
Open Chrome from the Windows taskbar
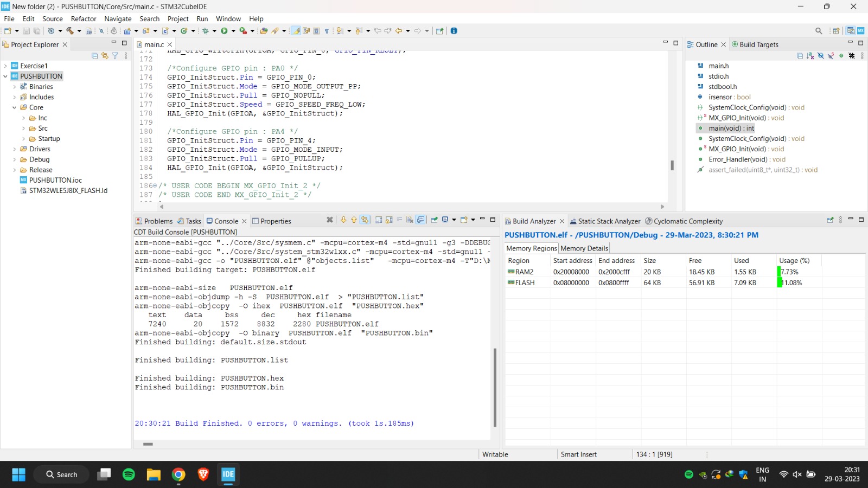click(178, 474)
